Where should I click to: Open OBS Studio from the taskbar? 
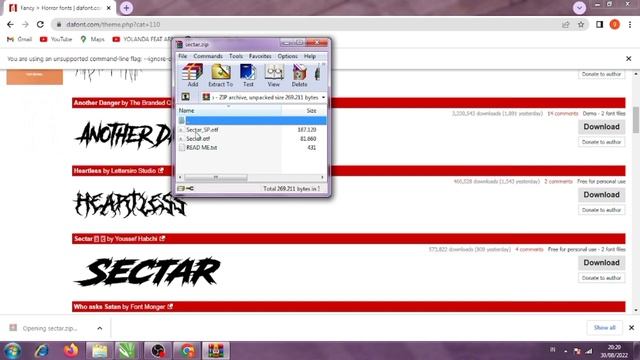pyautogui.click(x=158, y=351)
